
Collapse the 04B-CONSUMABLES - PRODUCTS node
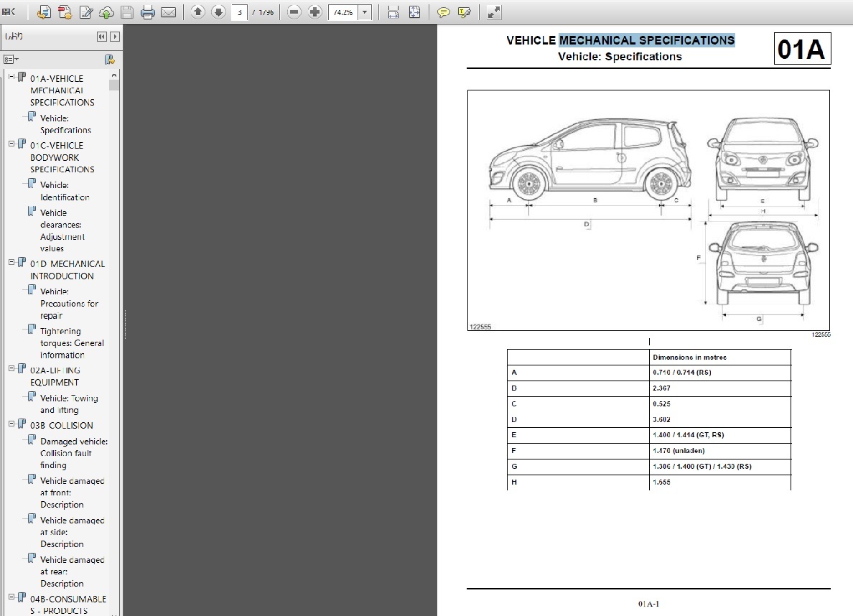[x=11, y=597]
